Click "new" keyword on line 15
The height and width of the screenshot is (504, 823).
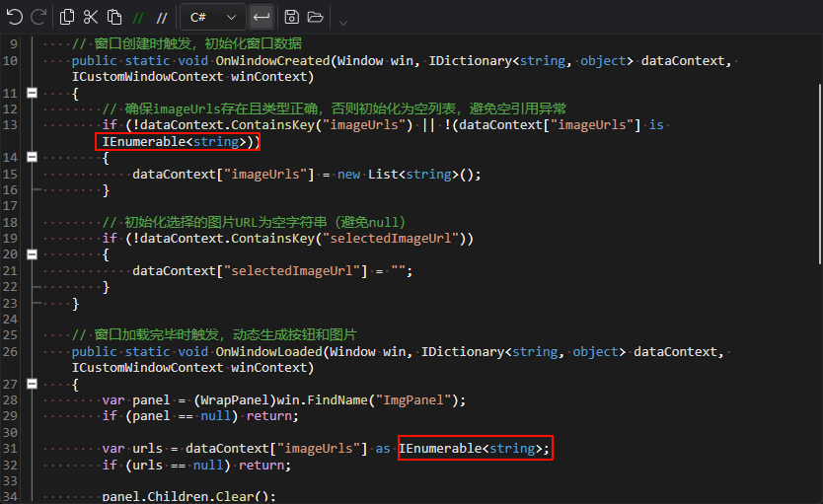[x=349, y=175]
